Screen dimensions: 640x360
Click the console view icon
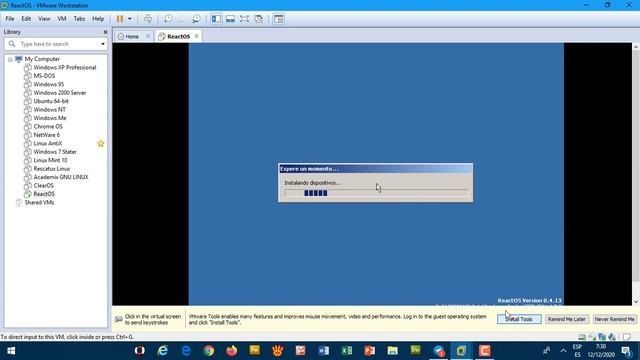279,19
